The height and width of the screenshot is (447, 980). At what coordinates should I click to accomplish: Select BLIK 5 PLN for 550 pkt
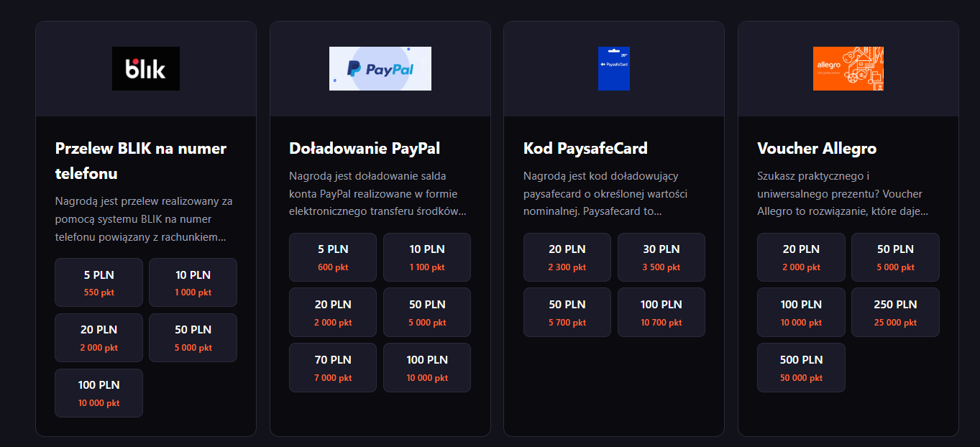99,282
